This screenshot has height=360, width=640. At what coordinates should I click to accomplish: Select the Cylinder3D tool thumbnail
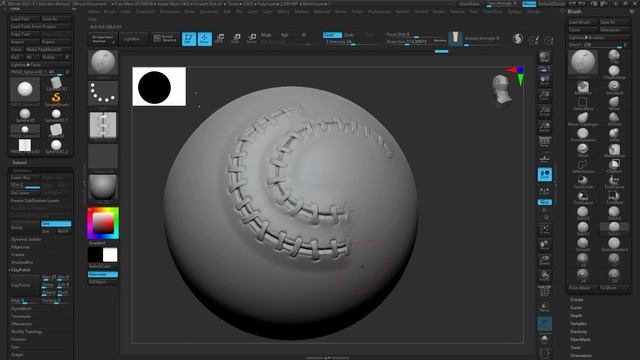point(56,83)
